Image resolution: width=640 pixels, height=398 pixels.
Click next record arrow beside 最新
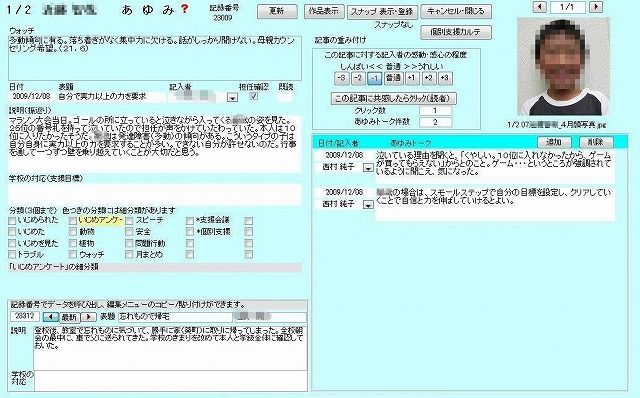pos(88,317)
